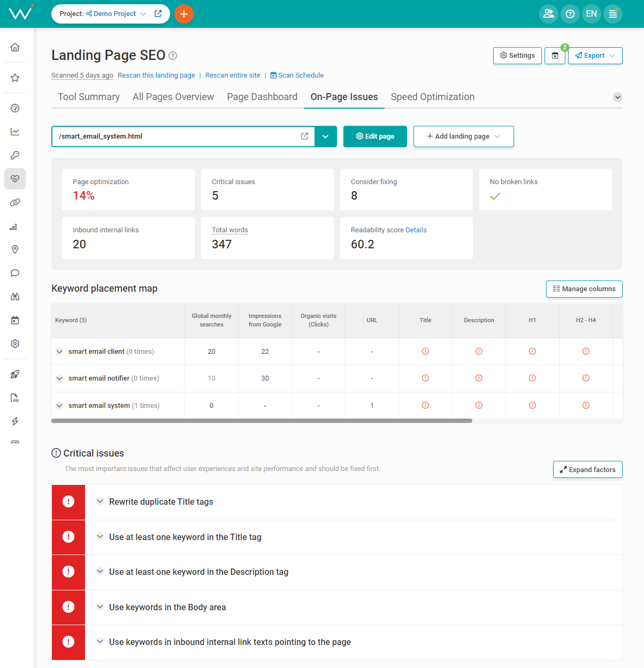Expand the smart email notifier keyword row

tap(59, 378)
